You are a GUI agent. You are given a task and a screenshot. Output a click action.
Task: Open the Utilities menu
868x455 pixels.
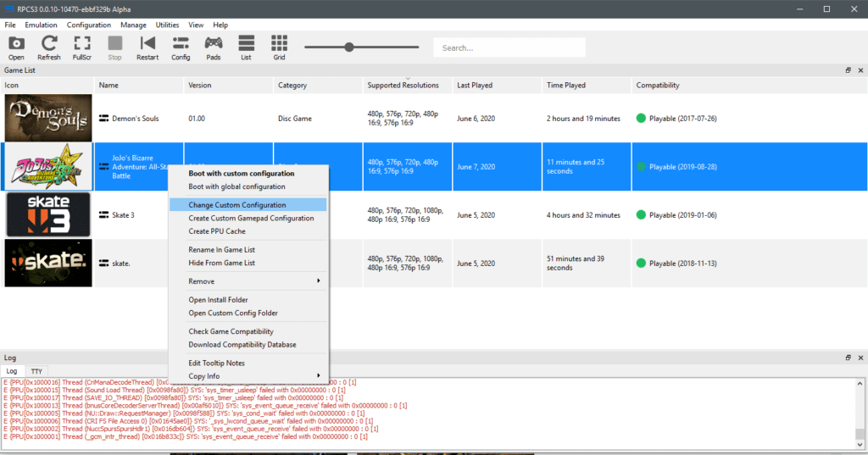(167, 25)
